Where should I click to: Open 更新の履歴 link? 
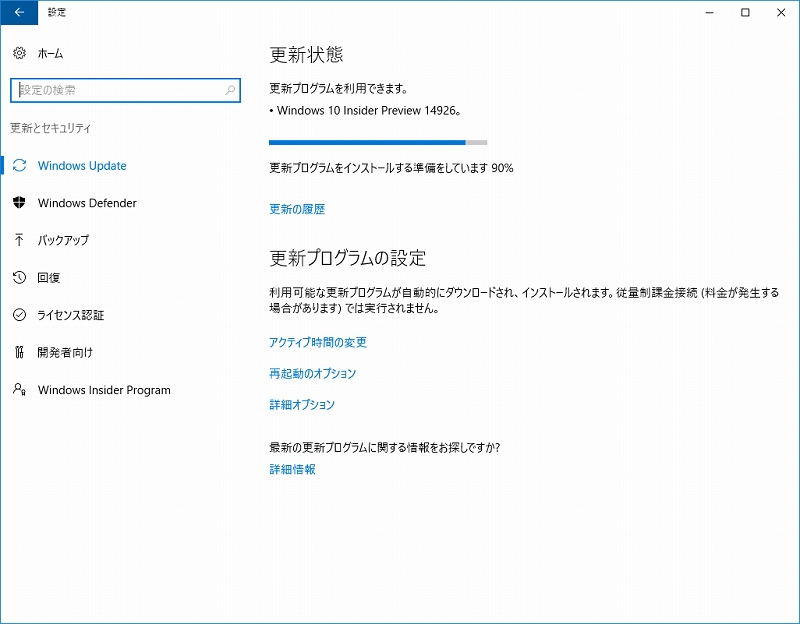point(297,209)
